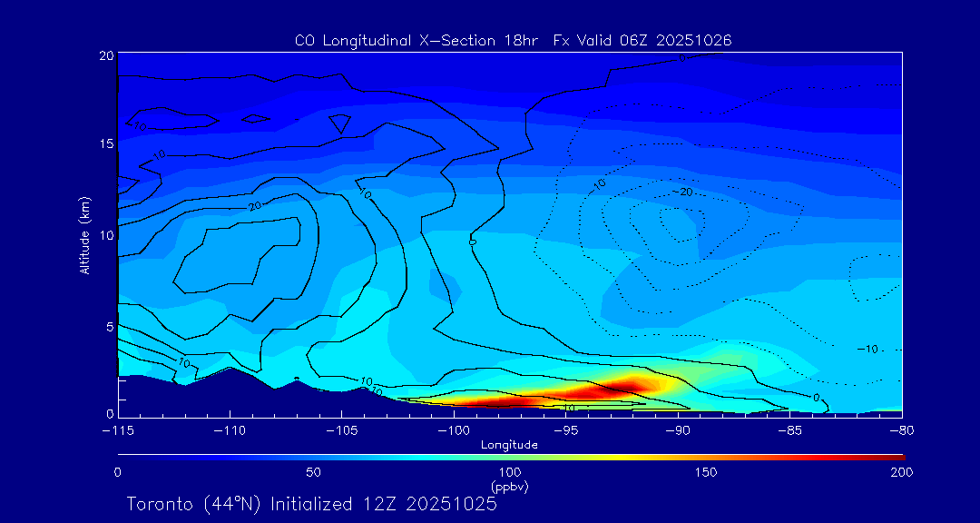Image resolution: width=980 pixels, height=523 pixels.
Task: Click the dotted contour label '-20'
Action: 682,192
